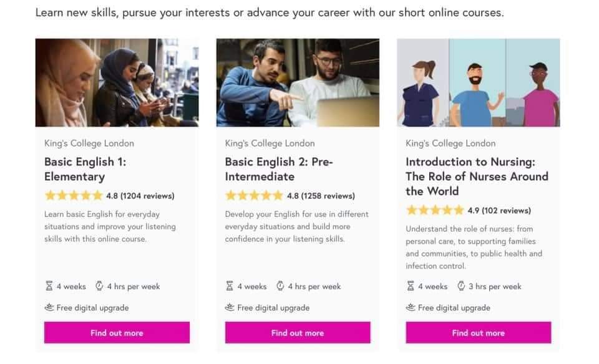Click free digital upgrade icon, Nursing card
599x364 pixels.
click(x=411, y=307)
